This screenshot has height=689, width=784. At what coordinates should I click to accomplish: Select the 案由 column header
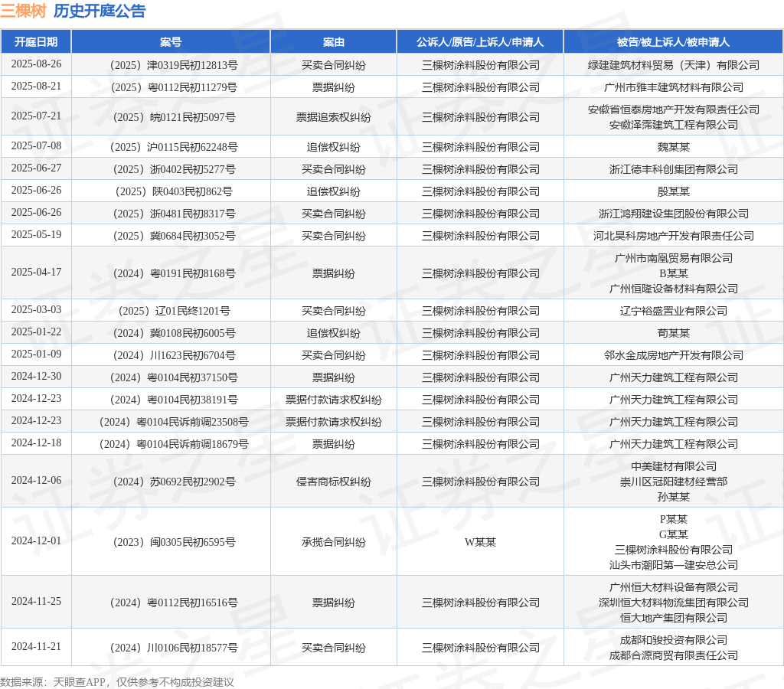334,42
